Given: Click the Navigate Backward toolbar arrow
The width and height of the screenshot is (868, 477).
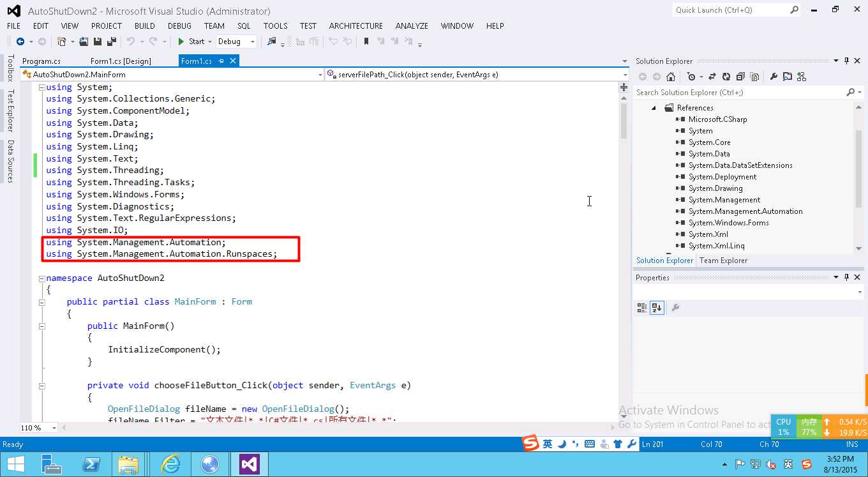Looking at the screenshot, I should click(20, 42).
